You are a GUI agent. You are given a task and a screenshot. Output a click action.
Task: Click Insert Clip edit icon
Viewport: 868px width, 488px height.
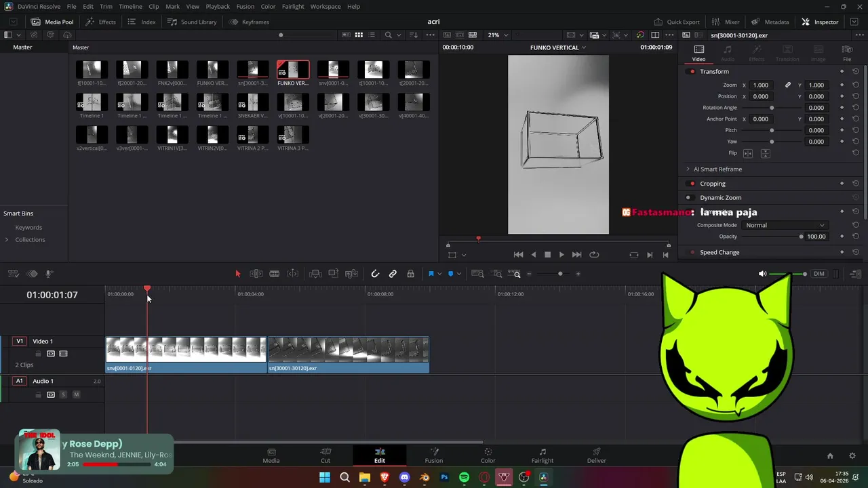point(315,274)
